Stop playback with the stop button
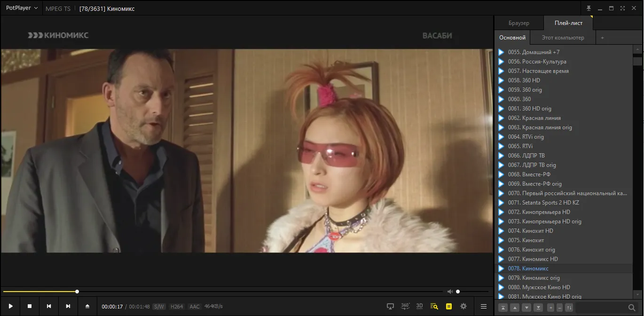The height and width of the screenshot is (316, 644). [30, 306]
